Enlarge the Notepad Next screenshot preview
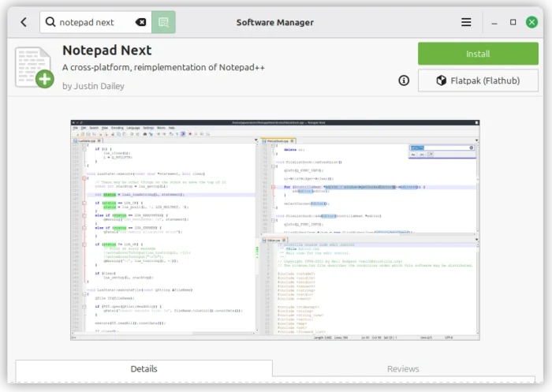Viewport: 552px width, 392px height. pyautogui.click(x=274, y=230)
